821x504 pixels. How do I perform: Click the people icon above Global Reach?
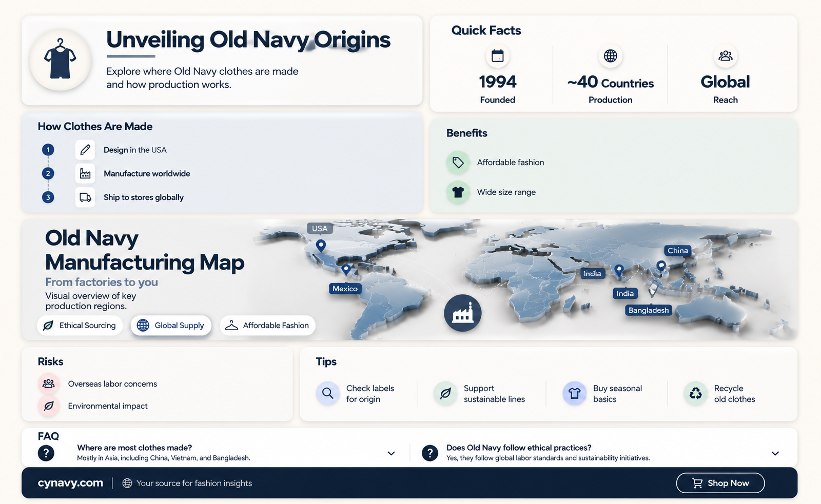click(726, 56)
